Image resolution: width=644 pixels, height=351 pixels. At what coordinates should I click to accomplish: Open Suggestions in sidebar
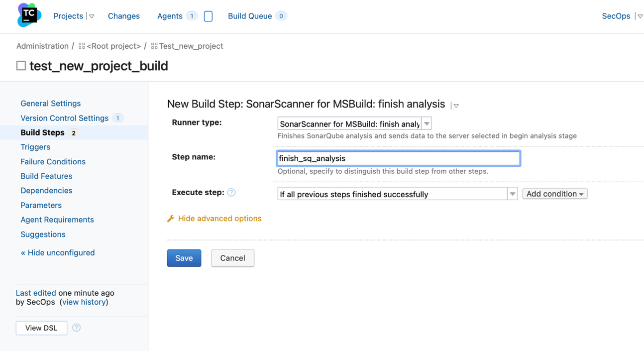pyautogui.click(x=43, y=234)
